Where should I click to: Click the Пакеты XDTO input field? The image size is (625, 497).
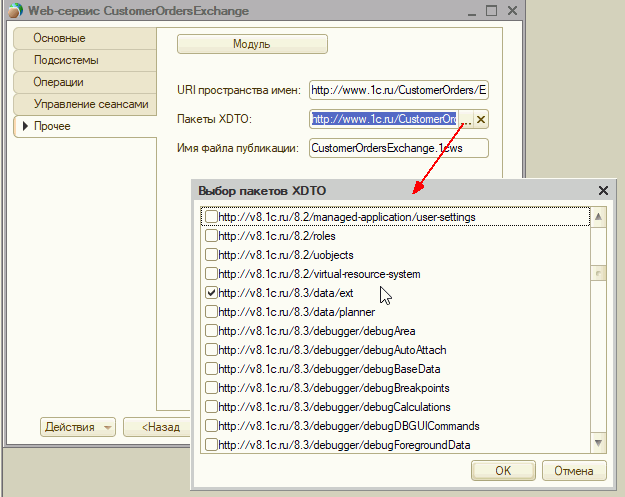point(384,119)
